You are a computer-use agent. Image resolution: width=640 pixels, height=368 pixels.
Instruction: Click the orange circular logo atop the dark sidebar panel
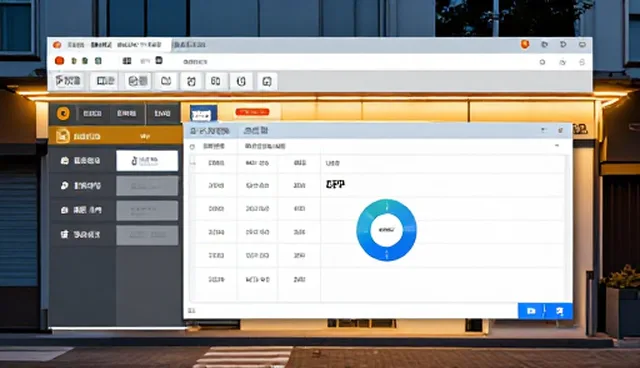[63, 113]
